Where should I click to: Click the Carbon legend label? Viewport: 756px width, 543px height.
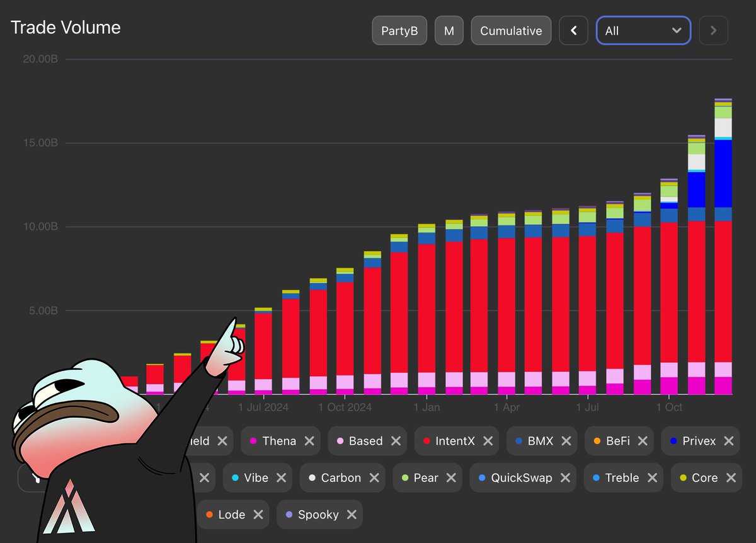coord(341,478)
